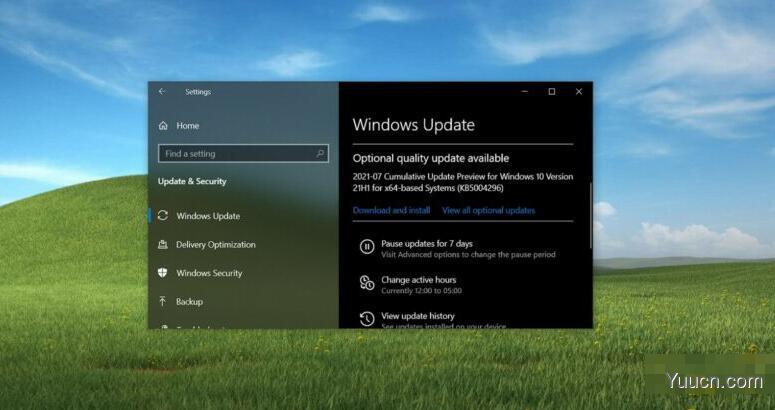This screenshot has width=775, height=410.
Task: Click the Optional quality update available heading
Action: (x=431, y=159)
